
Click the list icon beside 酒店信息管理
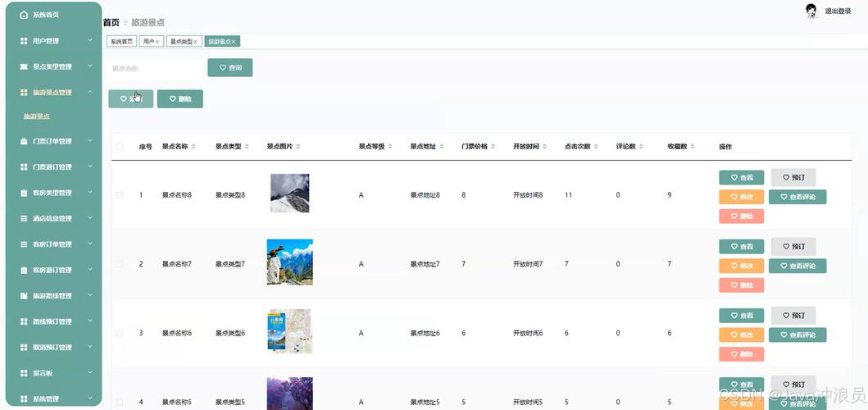(24, 219)
